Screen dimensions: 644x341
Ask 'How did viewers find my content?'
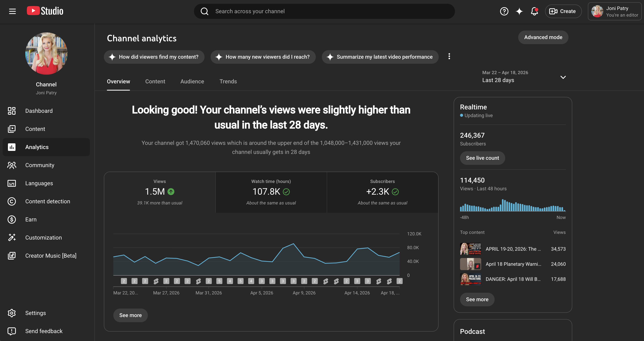tap(154, 57)
